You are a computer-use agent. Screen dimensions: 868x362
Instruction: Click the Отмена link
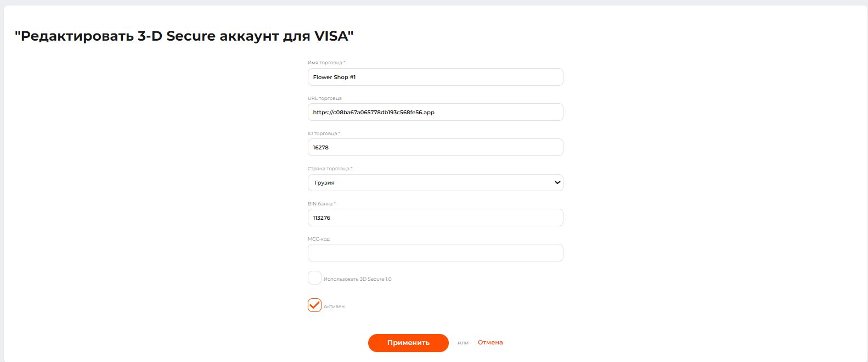[490, 342]
